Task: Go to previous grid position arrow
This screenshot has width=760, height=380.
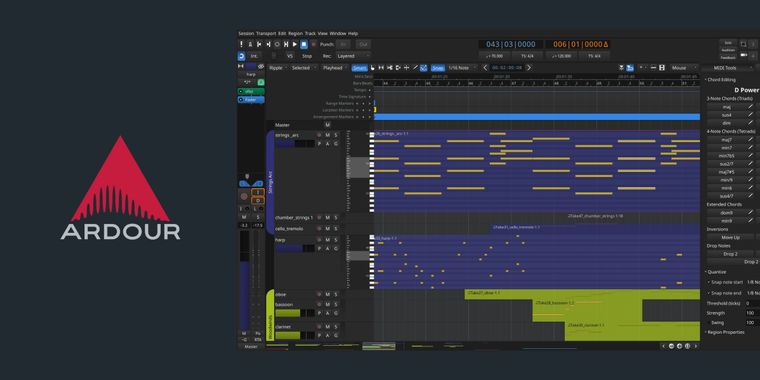Action: point(485,68)
